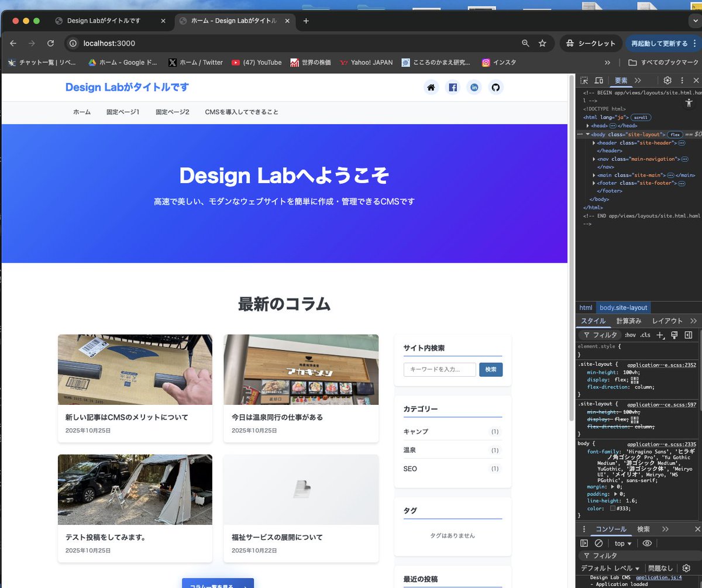
Task: Click the 検索 search button
Action: pyautogui.click(x=491, y=370)
